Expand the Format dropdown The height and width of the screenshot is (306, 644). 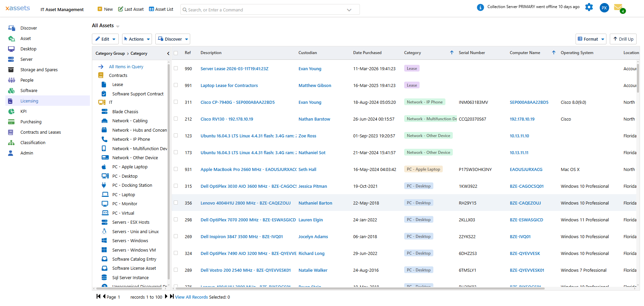click(591, 39)
